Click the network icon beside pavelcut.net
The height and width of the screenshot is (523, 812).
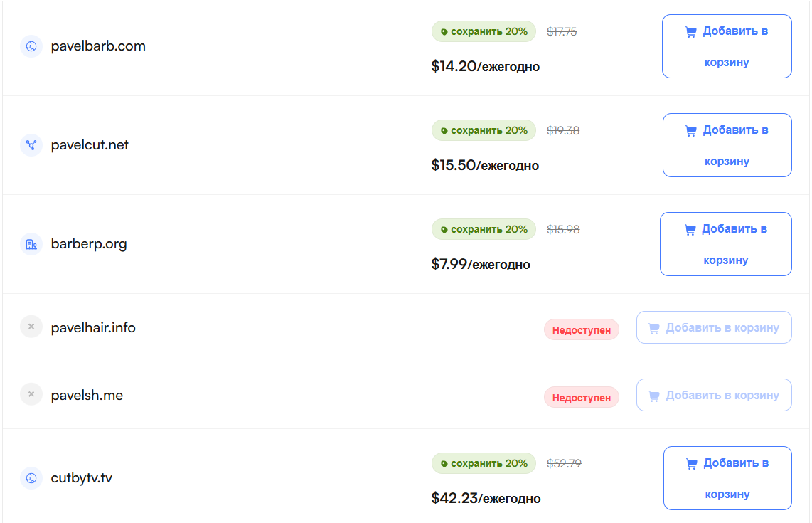pos(31,145)
